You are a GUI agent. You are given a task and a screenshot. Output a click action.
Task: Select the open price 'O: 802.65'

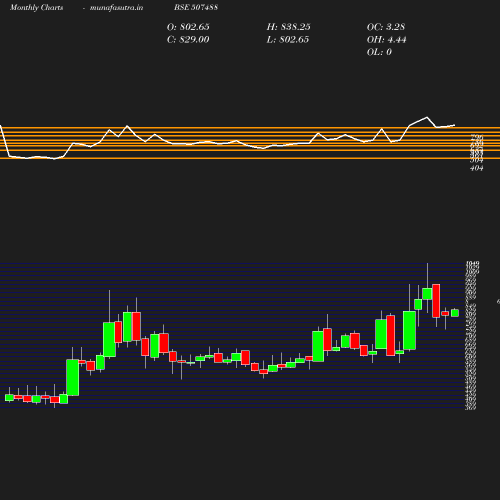click(188, 27)
